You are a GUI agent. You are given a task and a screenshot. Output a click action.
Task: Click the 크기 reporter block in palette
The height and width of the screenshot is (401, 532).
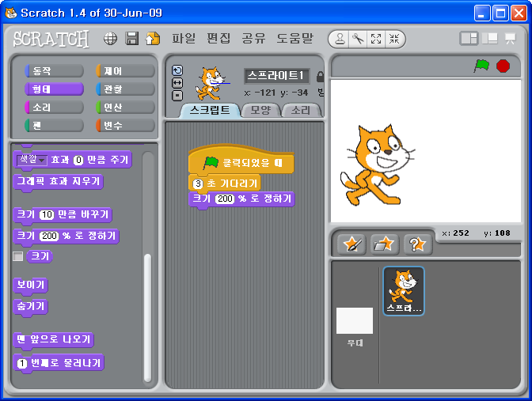point(40,256)
